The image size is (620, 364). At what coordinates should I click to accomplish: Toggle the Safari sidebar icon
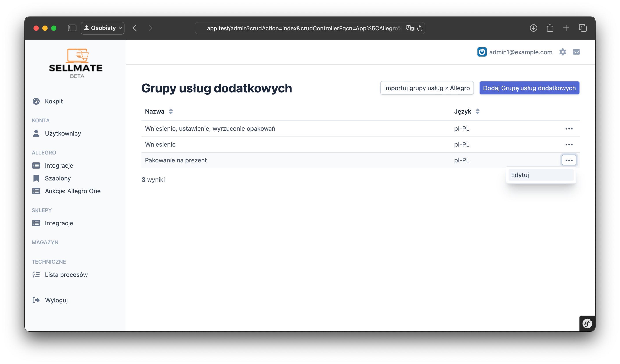72,28
